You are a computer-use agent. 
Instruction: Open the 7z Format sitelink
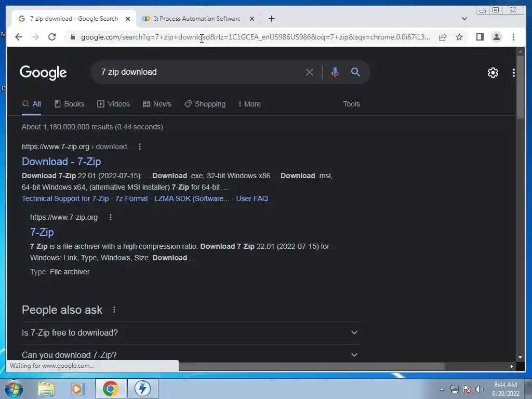131,198
